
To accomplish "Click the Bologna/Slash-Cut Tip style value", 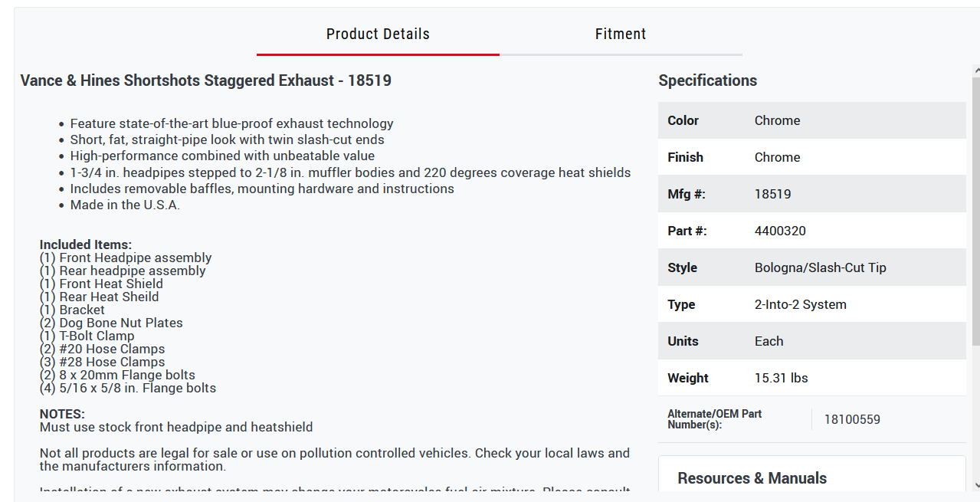I will pos(820,267).
